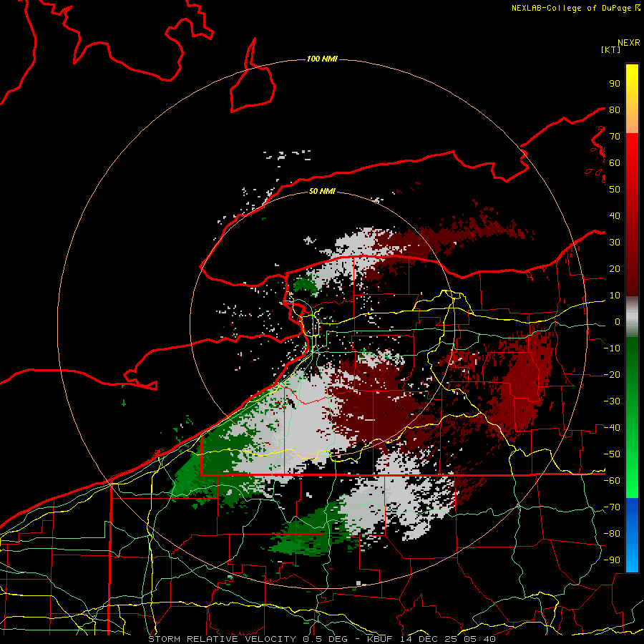Click the -20 value on velocity scale
This screenshot has width=644, height=644.
tap(612, 374)
